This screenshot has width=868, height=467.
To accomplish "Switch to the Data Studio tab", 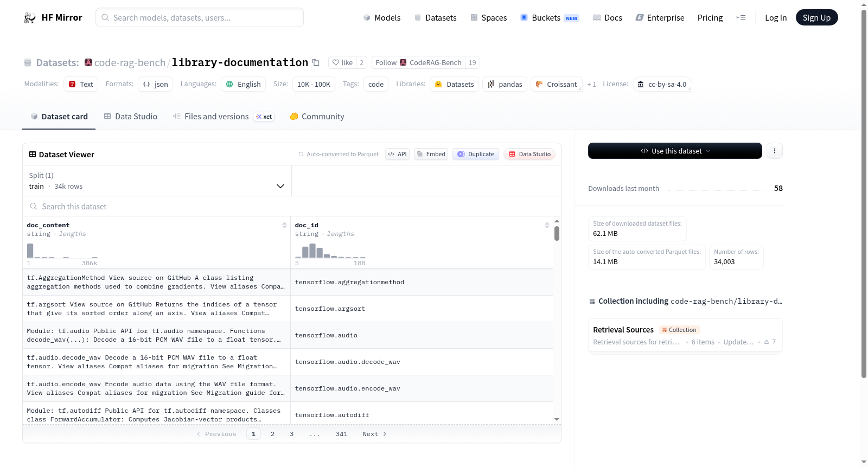I will 131,117.
